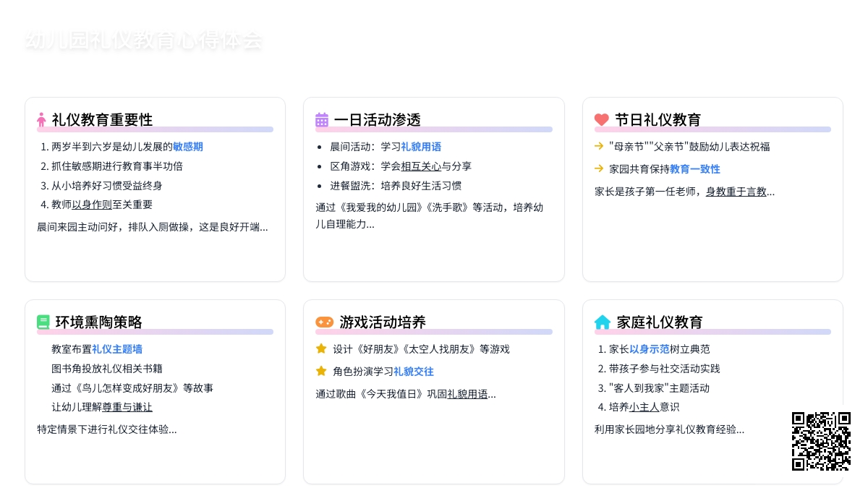Image resolution: width=868 pixels, height=488 pixels.
Task: Click the gradient bar under 节日礼仪教育
Action: click(x=712, y=129)
